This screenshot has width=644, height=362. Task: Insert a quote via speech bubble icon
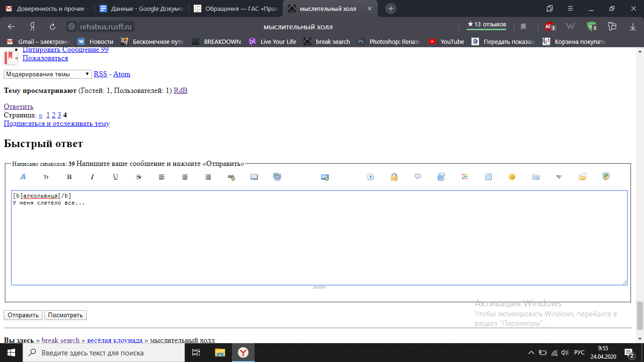(x=418, y=177)
